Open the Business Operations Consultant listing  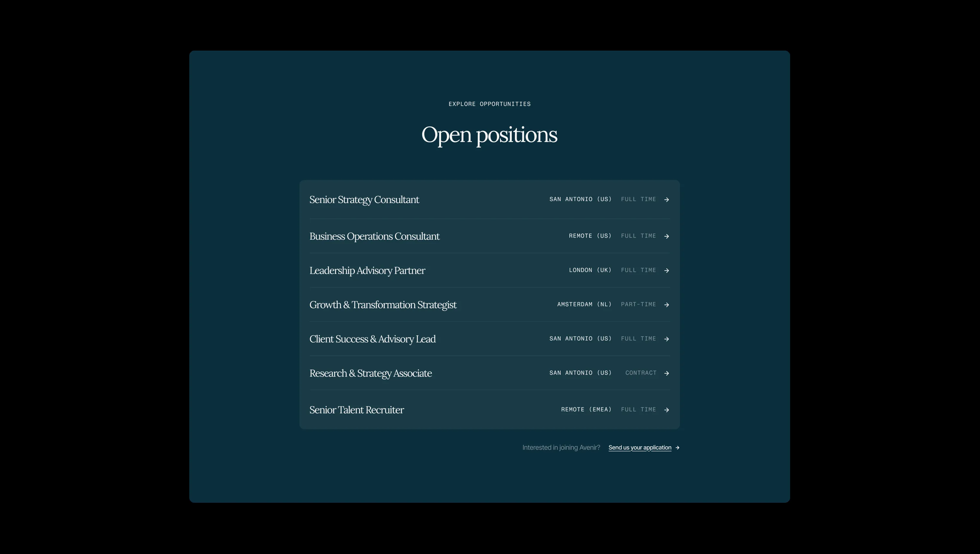(490, 236)
